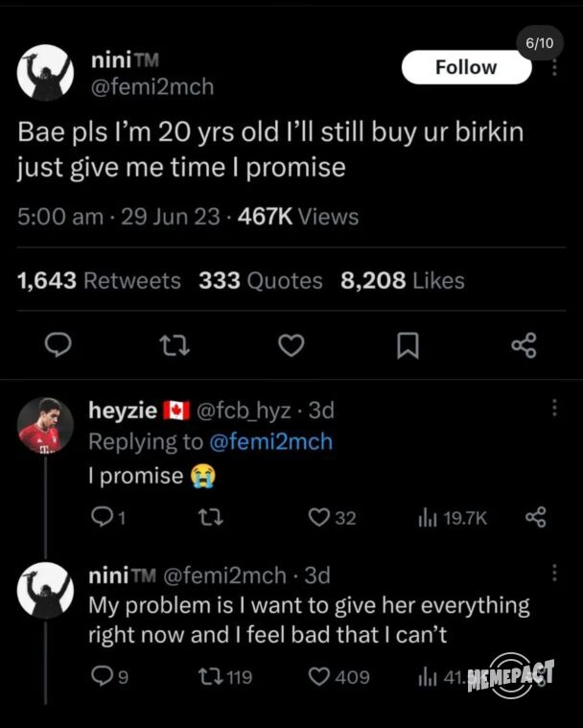Retweet nini's reply with 119 retweets
The height and width of the screenshot is (728, 583).
click(222, 677)
